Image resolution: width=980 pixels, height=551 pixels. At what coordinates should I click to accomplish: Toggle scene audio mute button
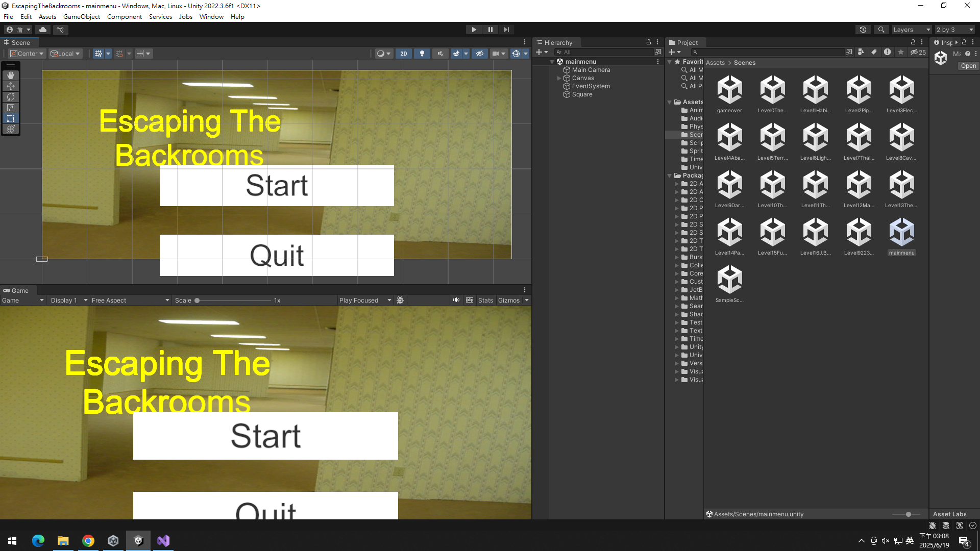pos(440,54)
